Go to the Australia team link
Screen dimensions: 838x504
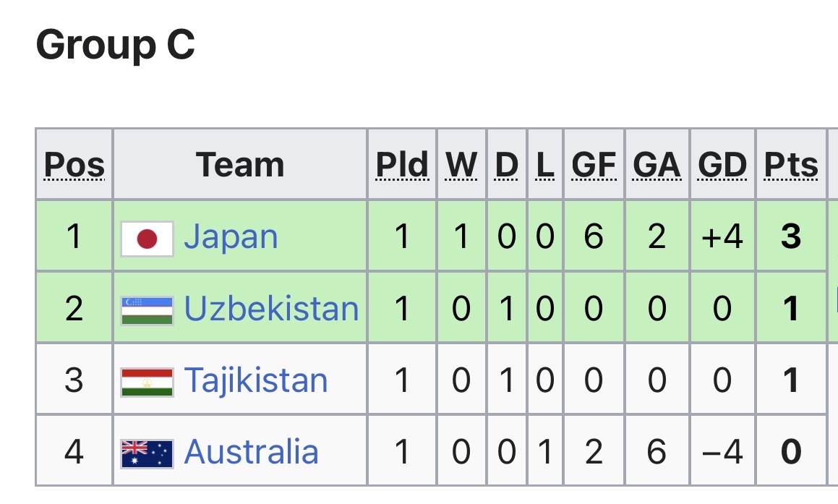pyautogui.click(x=251, y=452)
